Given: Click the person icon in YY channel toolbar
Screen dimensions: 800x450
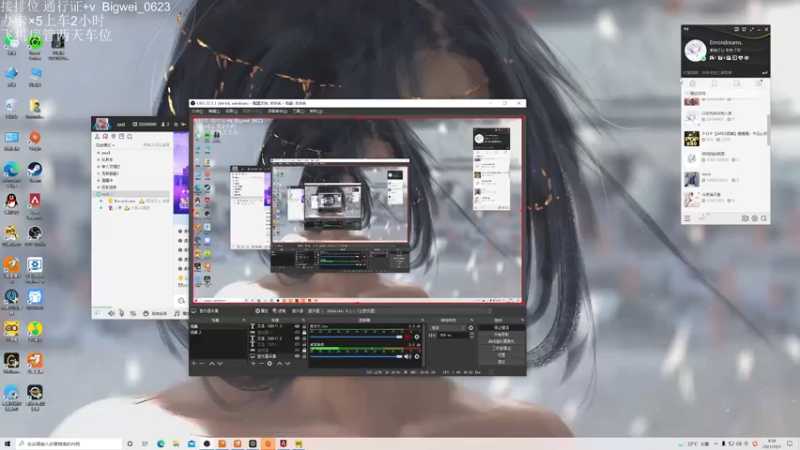Looking at the screenshot, I should tap(97, 137).
